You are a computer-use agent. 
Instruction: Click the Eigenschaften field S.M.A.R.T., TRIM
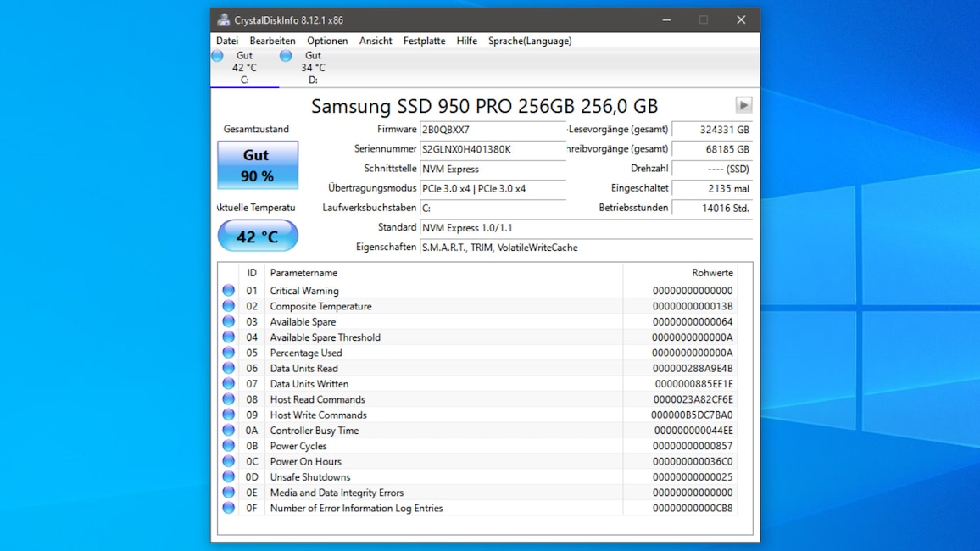586,248
